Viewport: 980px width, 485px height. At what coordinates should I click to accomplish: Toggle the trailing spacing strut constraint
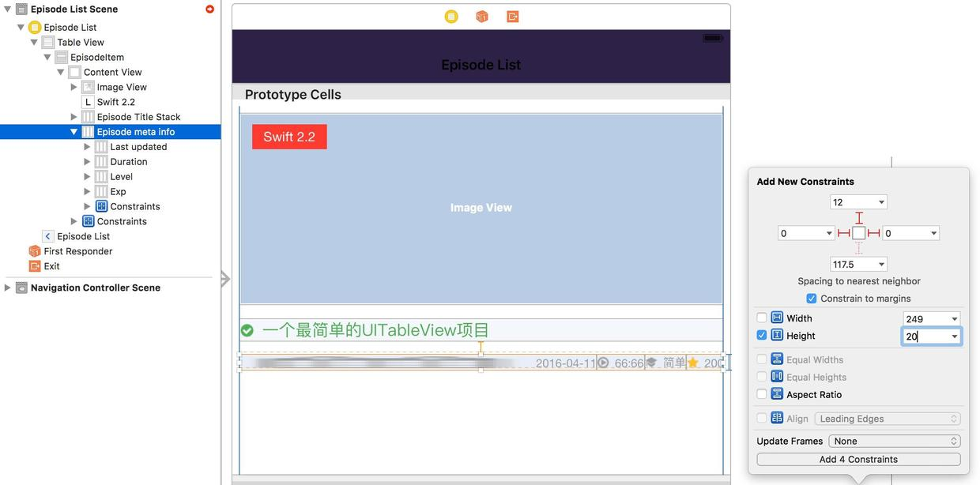[874, 234]
